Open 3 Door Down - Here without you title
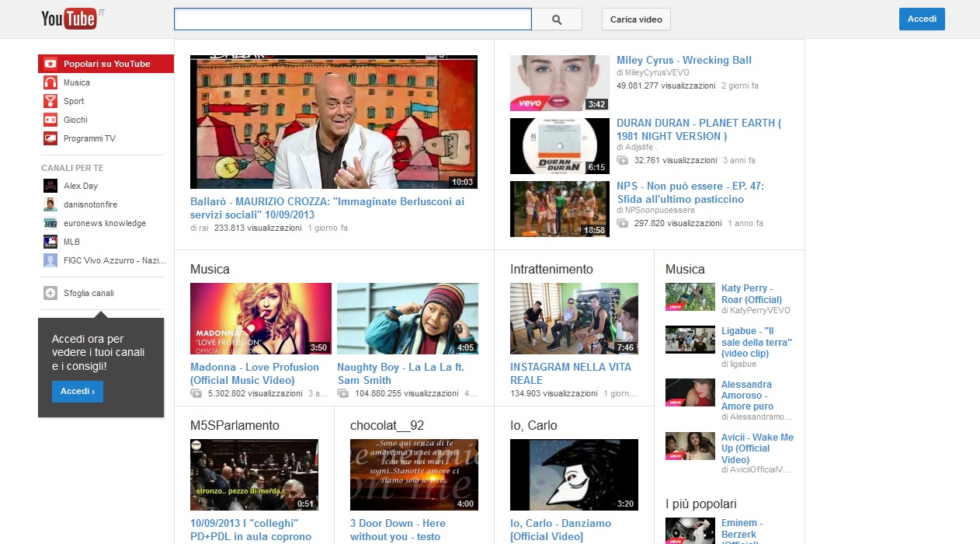Image resolution: width=980 pixels, height=544 pixels. [398, 530]
